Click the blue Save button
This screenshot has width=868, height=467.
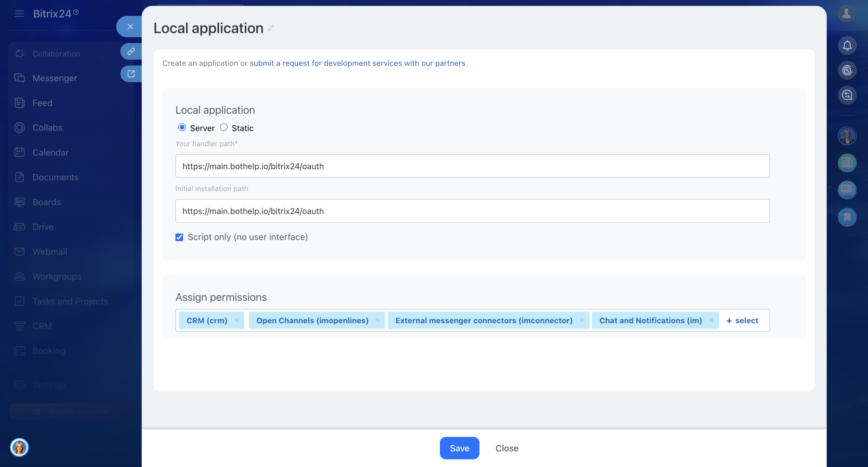[x=459, y=448]
